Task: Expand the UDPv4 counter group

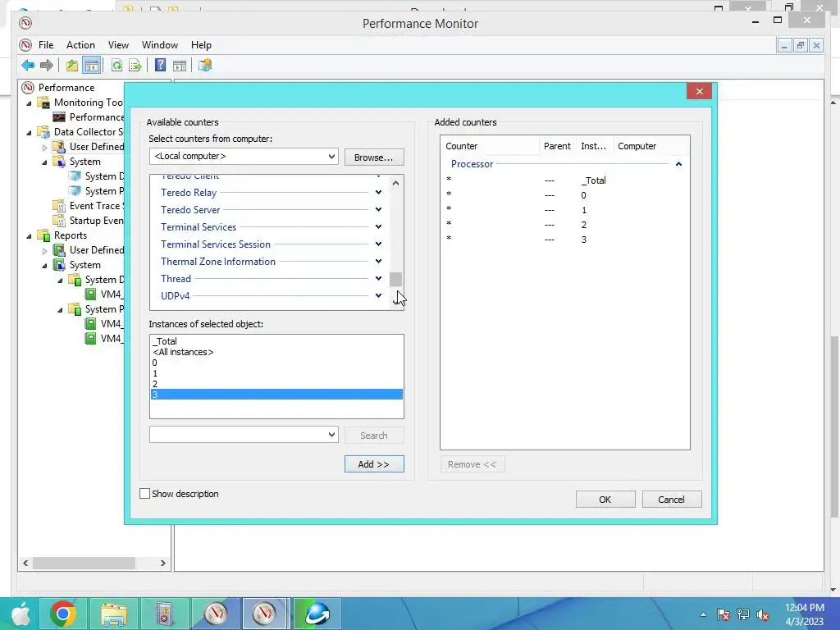Action: (x=378, y=295)
